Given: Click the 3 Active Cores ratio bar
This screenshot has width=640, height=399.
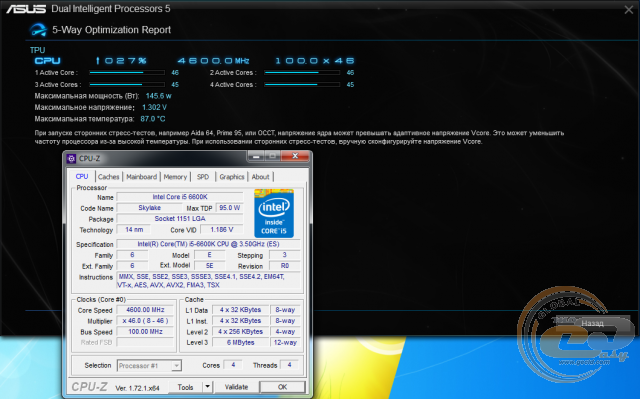Looking at the screenshot, I should 127,84.
